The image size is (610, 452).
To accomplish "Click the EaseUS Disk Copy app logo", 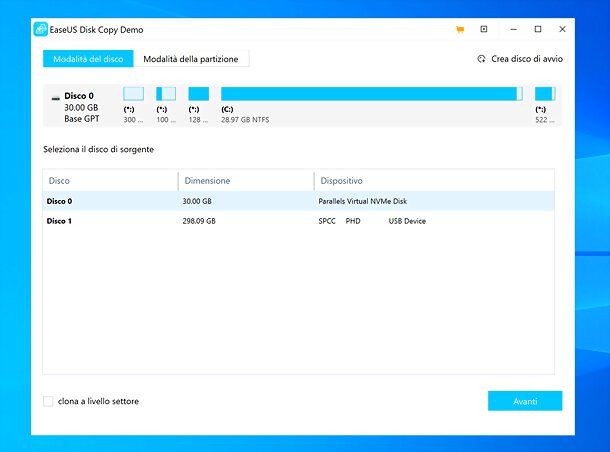I will coord(40,29).
